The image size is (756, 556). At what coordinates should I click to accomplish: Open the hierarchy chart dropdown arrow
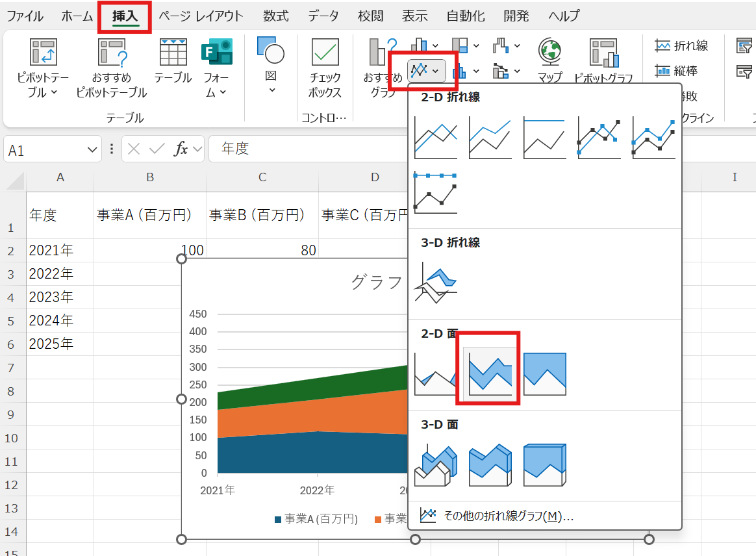476,45
